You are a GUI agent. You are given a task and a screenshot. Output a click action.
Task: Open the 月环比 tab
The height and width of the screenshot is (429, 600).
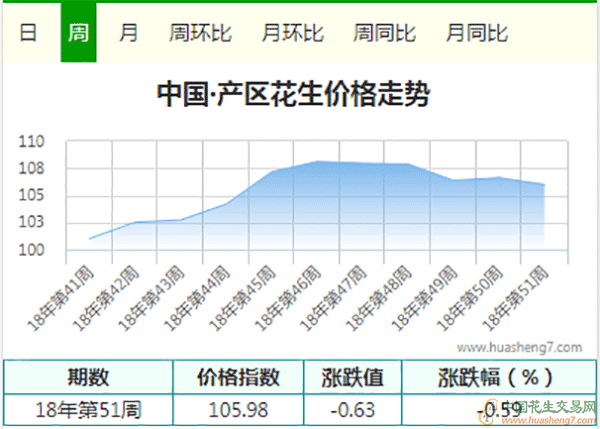click(x=292, y=32)
